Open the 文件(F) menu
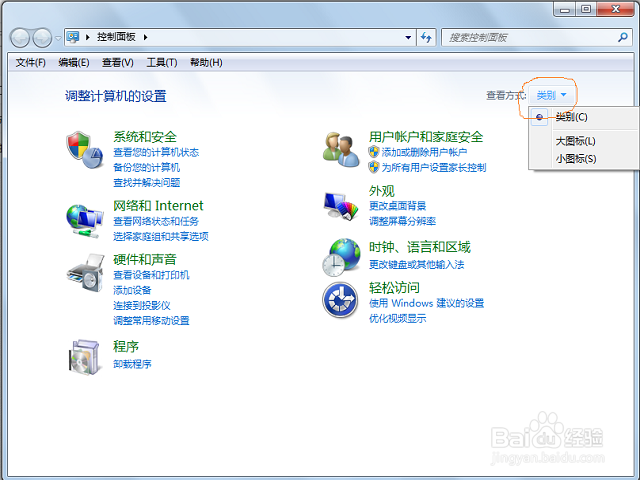Screen dimensions: 640x480 (x=31, y=62)
